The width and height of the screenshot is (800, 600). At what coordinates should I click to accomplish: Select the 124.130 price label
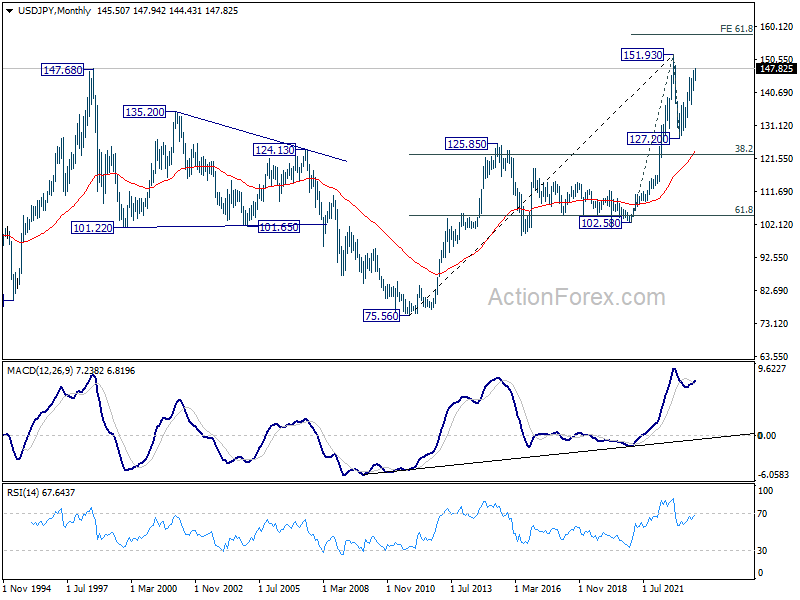274,149
